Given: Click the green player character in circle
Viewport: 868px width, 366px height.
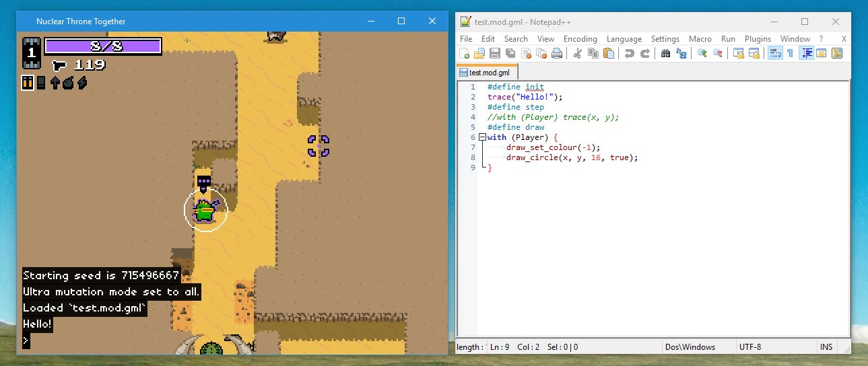Looking at the screenshot, I should coord(206,211).
